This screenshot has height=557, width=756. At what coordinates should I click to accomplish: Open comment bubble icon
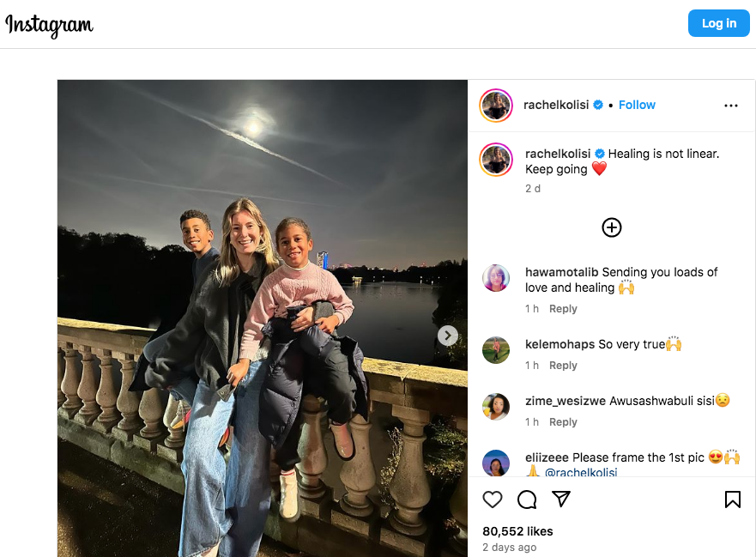527,499
